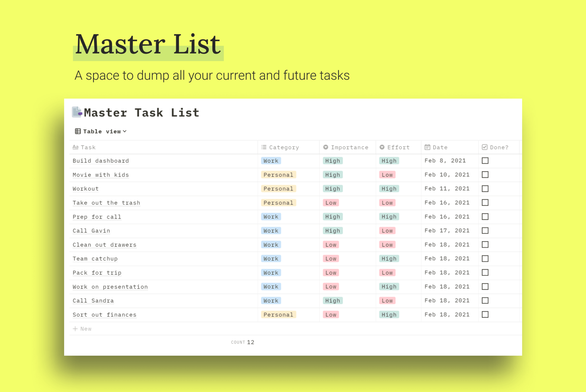
Task: Open the Call Gavin task page
Action: [x=91, y=230]
